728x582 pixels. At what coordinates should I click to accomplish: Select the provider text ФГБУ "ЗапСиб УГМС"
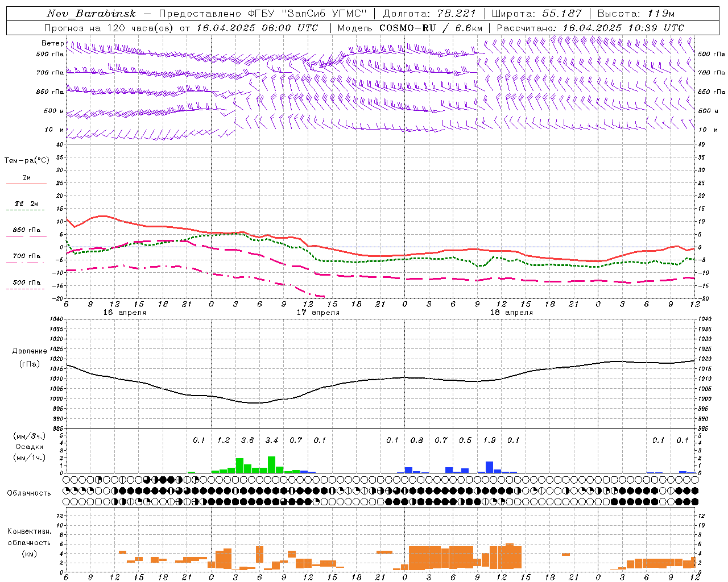308,14
